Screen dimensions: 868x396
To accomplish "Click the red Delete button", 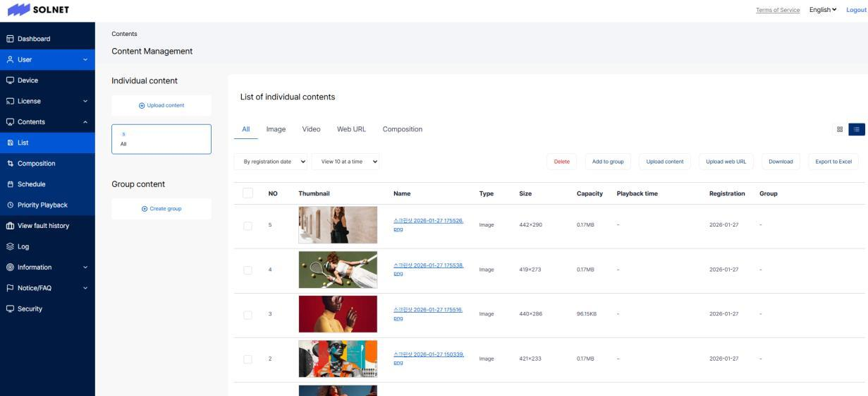I will coord(562,162).
